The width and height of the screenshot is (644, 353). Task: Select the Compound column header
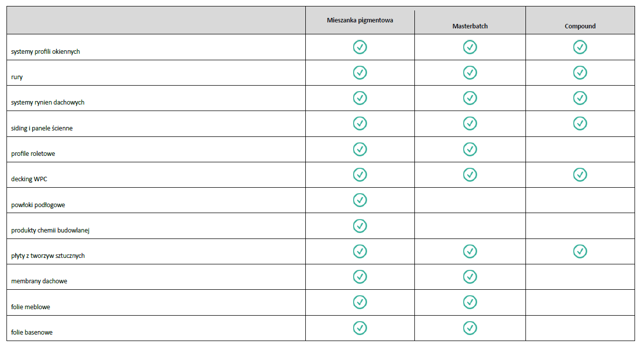(580, 26)
